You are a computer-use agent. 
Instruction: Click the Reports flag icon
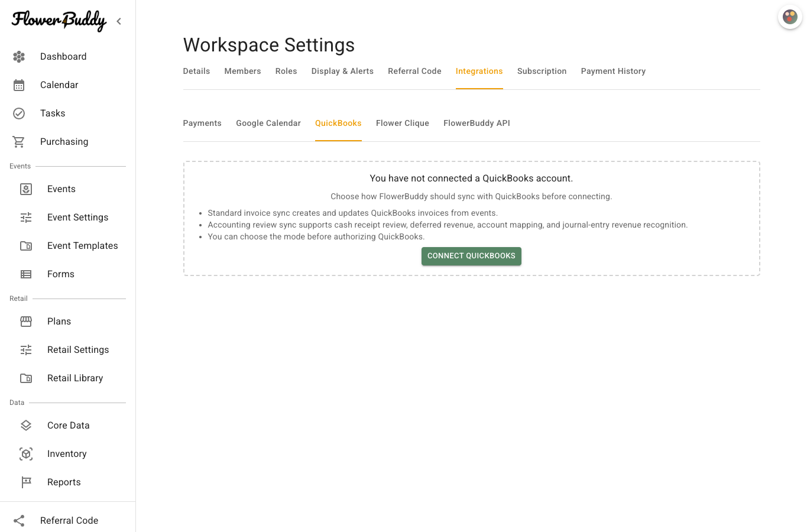click(26, 482)
